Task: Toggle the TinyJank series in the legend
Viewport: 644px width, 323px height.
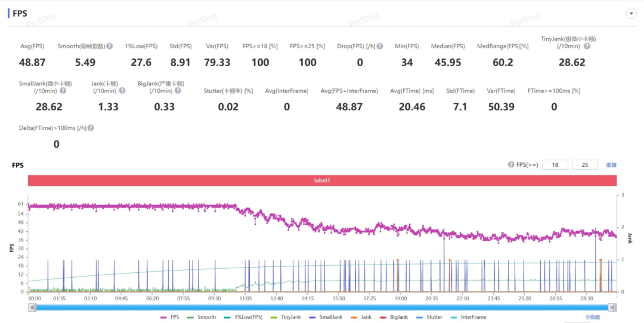Action: (x=286, y=317)
